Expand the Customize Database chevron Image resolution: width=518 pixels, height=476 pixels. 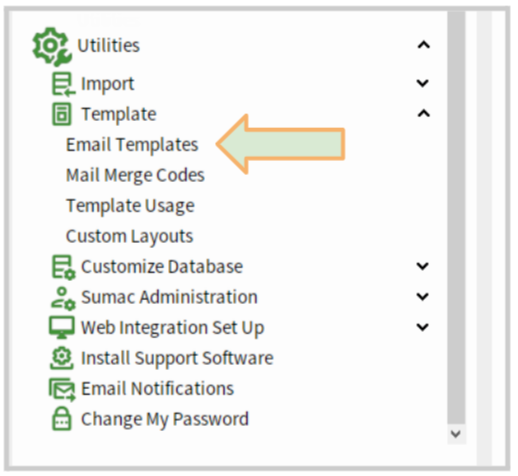click(423, 266)
